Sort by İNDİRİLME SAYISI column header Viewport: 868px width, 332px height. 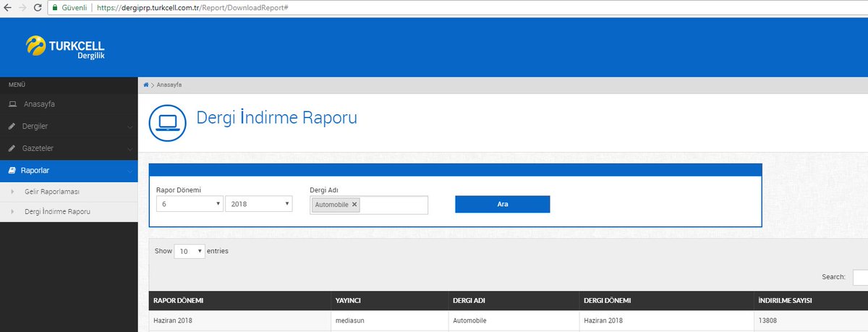click(x=810, y=301)
